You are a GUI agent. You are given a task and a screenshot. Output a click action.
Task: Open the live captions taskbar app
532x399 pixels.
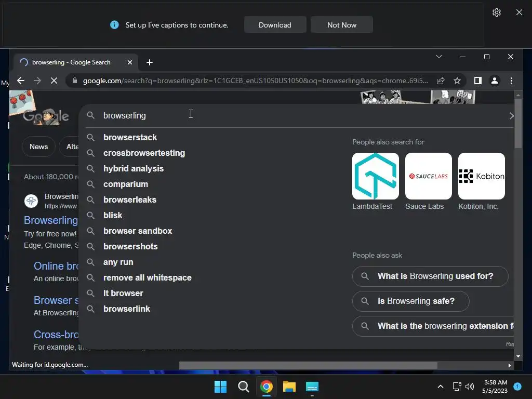(312, 387)
